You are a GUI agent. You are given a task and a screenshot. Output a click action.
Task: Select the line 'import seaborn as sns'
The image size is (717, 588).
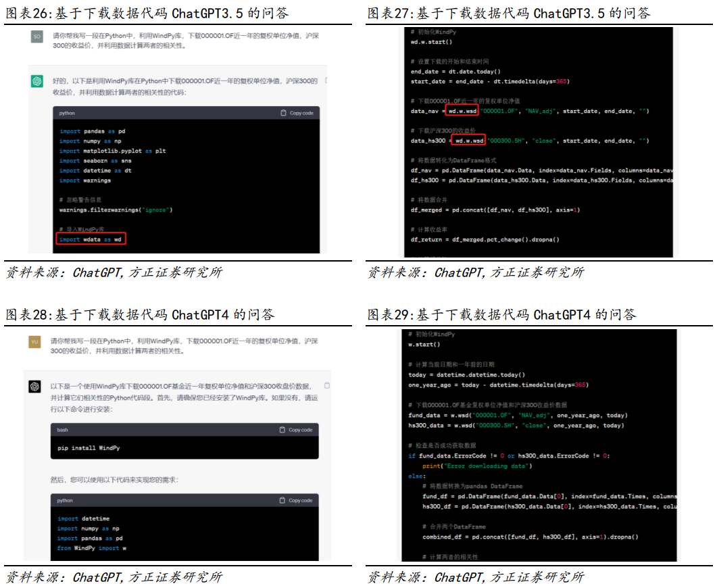pos(95,161)
